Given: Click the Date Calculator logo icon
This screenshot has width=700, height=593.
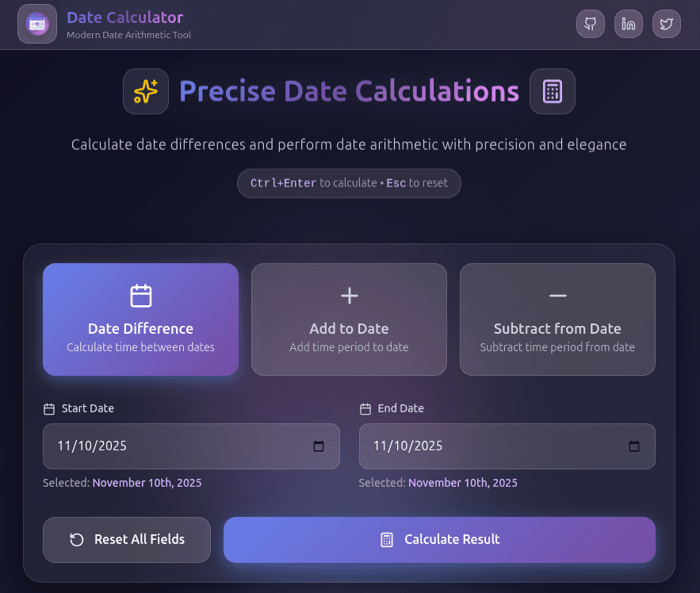Looking at the screenshot, I should pos(37,25).
